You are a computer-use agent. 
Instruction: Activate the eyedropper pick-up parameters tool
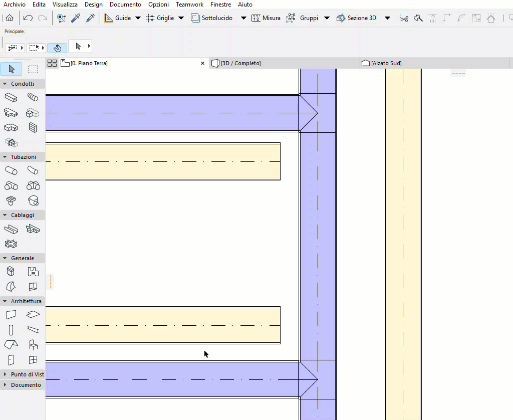(76, 18)
